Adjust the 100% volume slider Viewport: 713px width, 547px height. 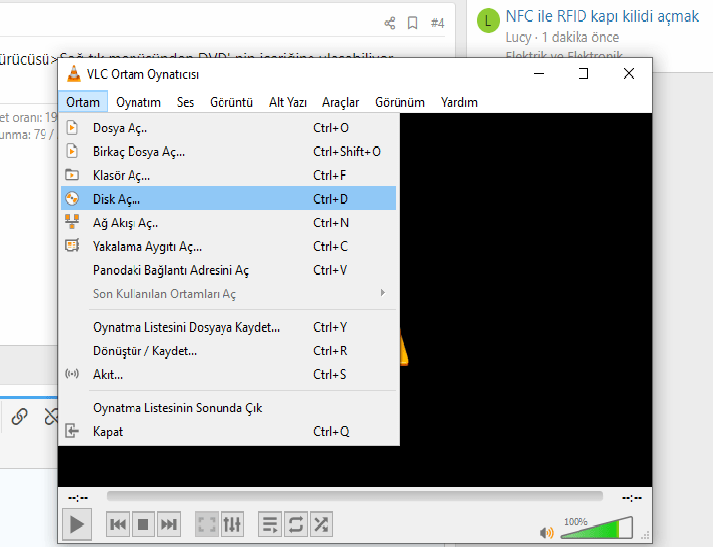coord(597,528)
